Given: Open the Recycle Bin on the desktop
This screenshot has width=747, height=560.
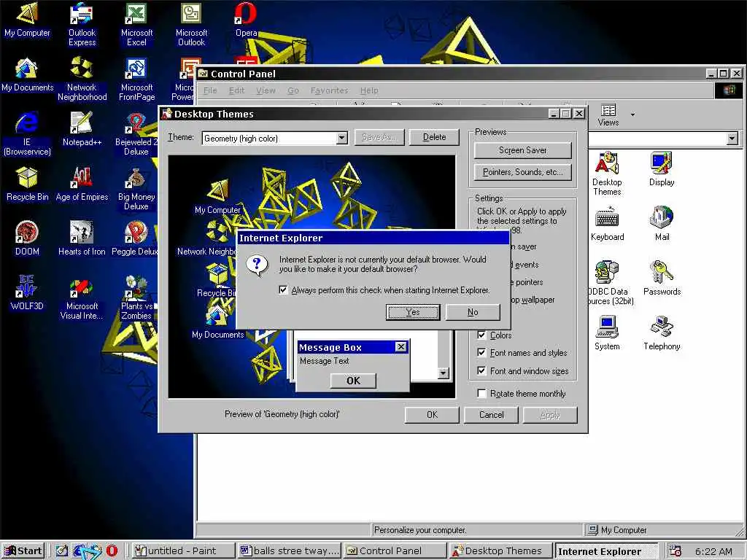Looking at the screenshot, I should point(27,183).
